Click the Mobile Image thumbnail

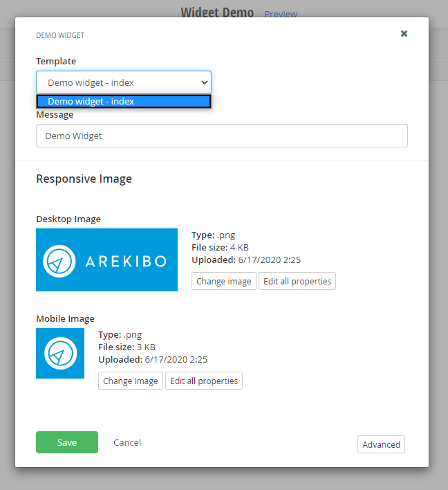point(60,353)
